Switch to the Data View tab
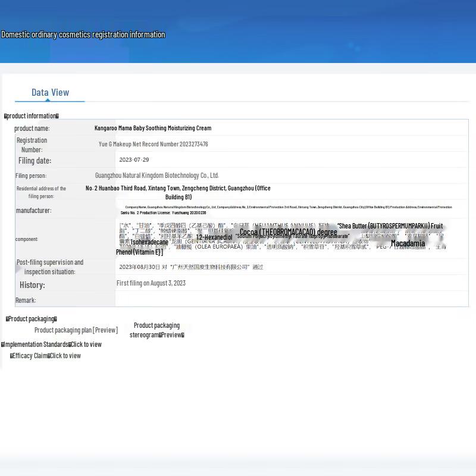This screenshot has width=476, height=476. 50,92
